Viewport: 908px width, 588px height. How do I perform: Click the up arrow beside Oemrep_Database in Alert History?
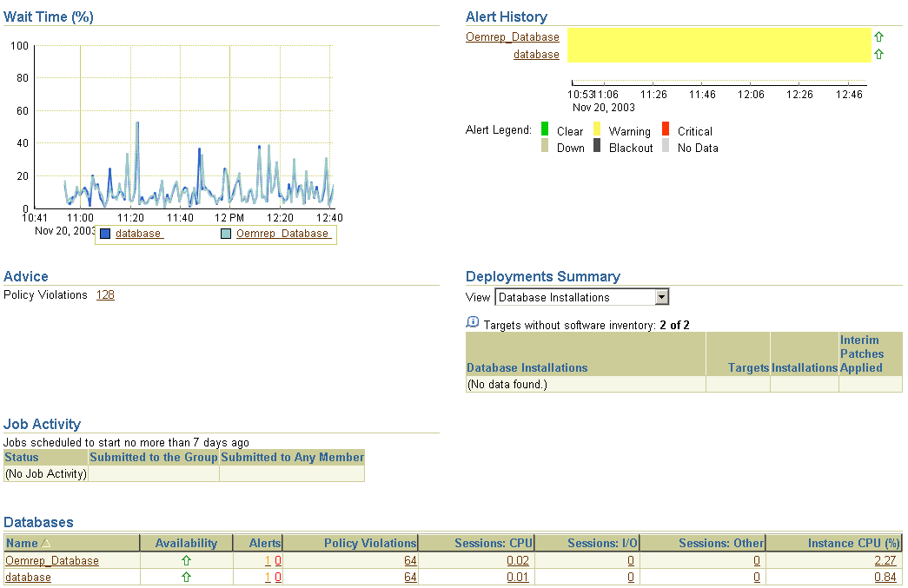878,37
